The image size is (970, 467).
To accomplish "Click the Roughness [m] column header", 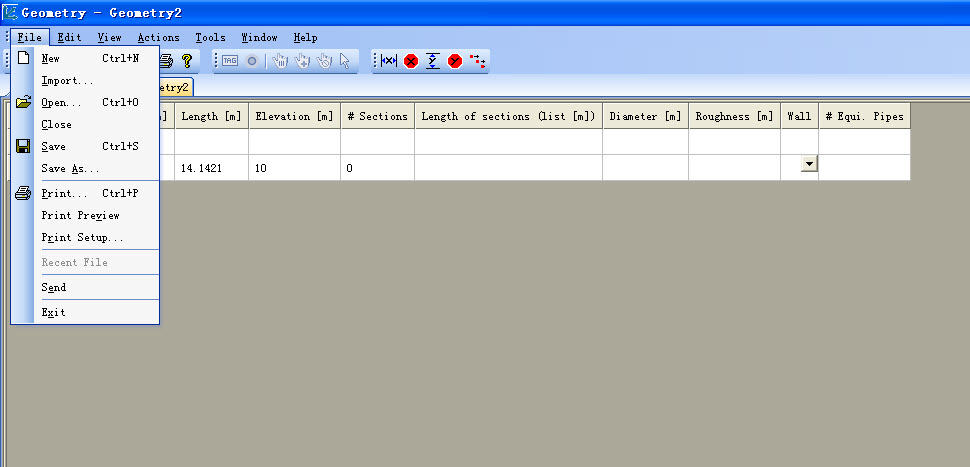I will [x=734, y=116].
